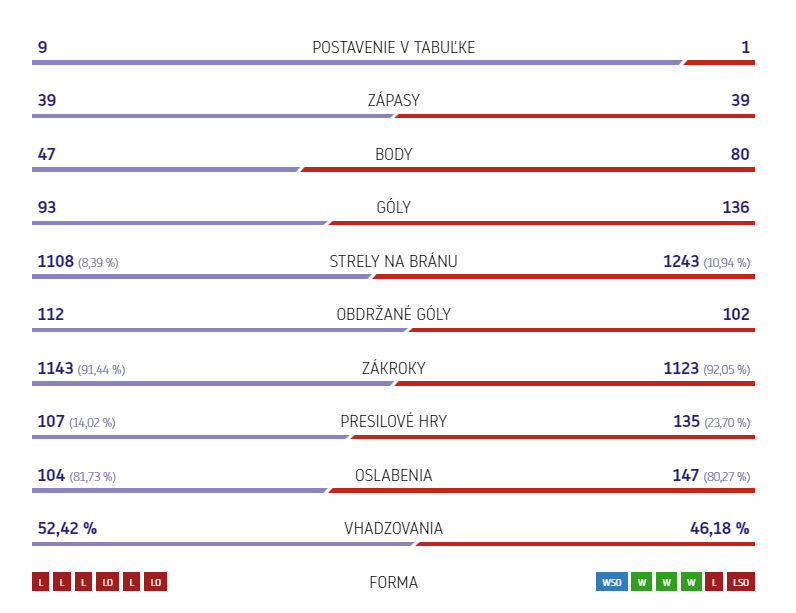
Task: Click the FORMA label
Action: (x=393, y=582)
